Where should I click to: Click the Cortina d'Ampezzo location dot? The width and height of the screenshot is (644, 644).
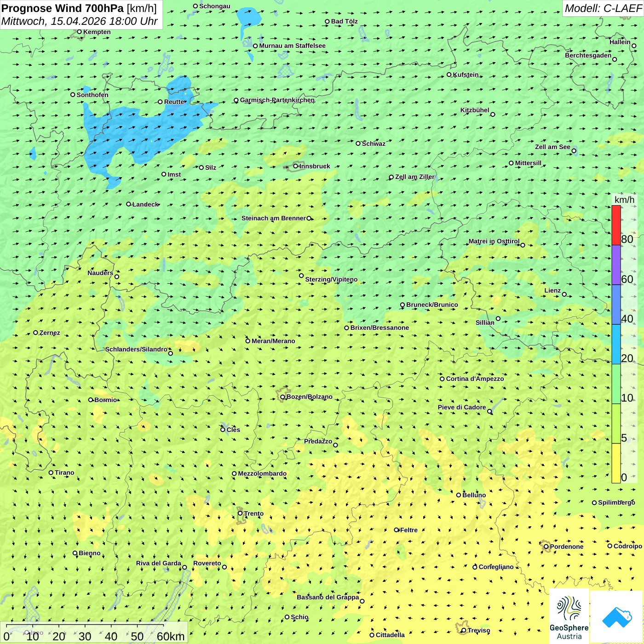click(x=443, y=379)
